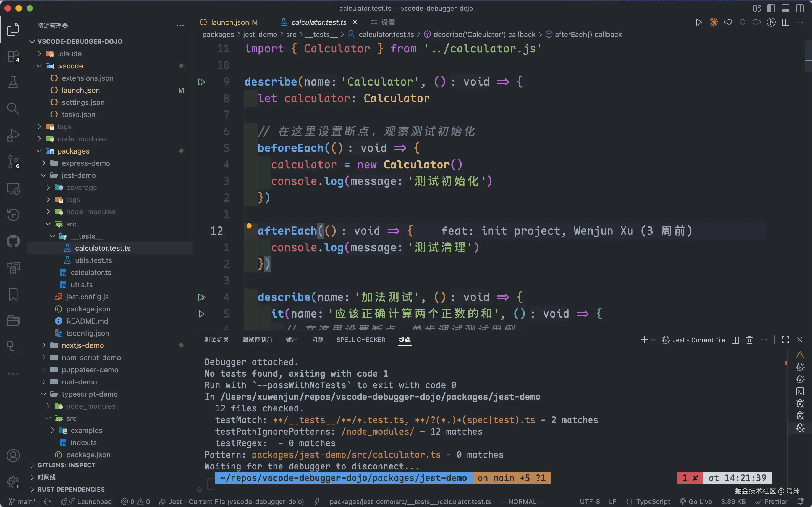Open the new terminal dropdown arrow
This screenshot has width=812, height=507.
pos(653,340)
